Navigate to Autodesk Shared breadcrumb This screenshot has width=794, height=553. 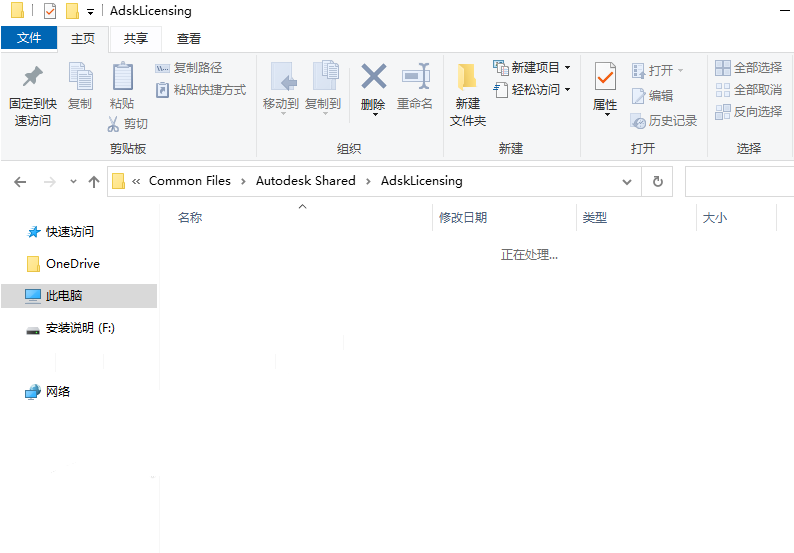click(306, 181)
